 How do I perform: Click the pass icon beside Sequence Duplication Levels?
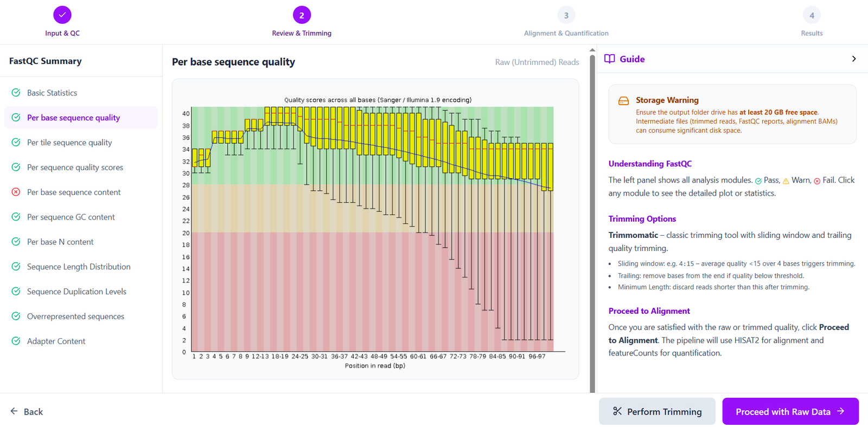16,292
